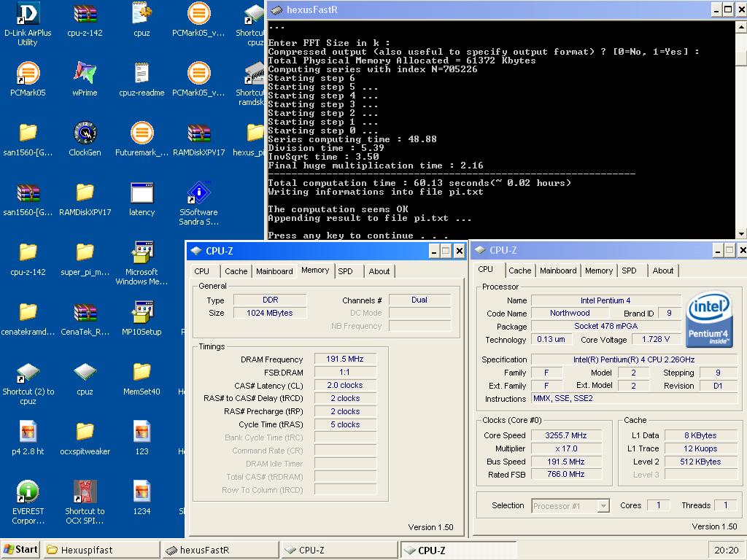The image size is (747, 560).
Task: Click the Core Speed 3255.7 MHz field
Action: [x=566, y=435]
